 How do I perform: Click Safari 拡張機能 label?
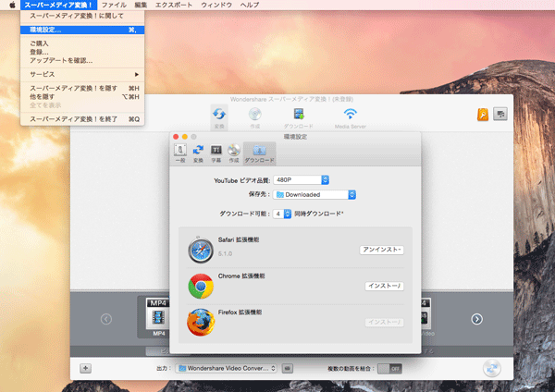239,239
